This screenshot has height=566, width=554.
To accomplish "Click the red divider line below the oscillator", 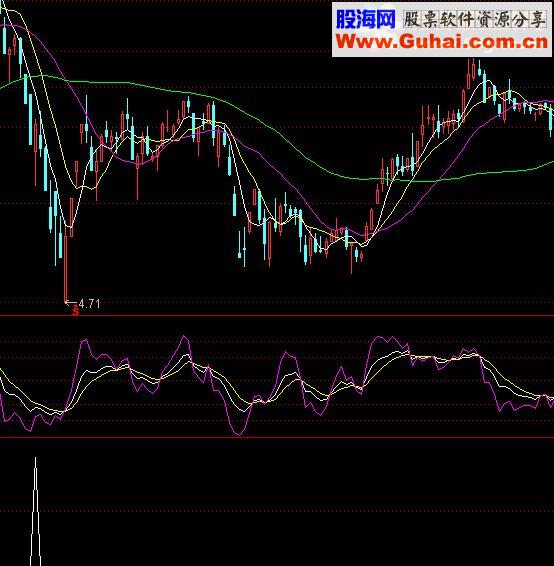I will tap(277, 437).
